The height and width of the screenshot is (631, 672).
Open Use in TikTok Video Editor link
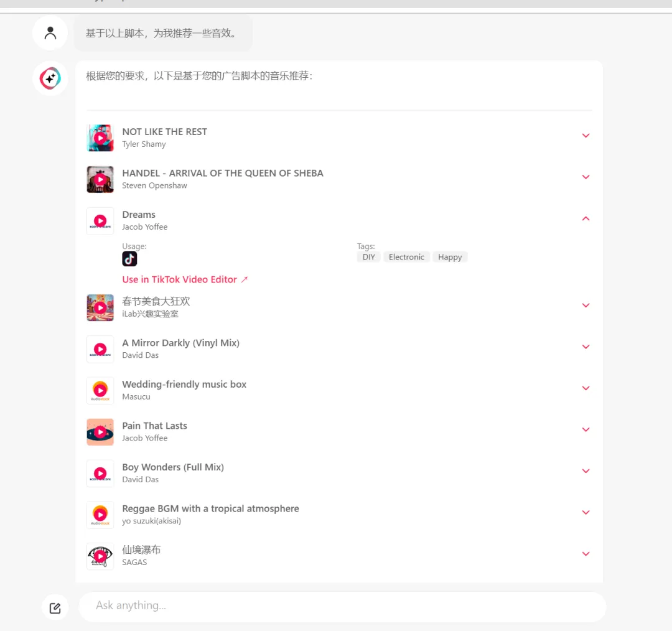click(x=185, y=279)
